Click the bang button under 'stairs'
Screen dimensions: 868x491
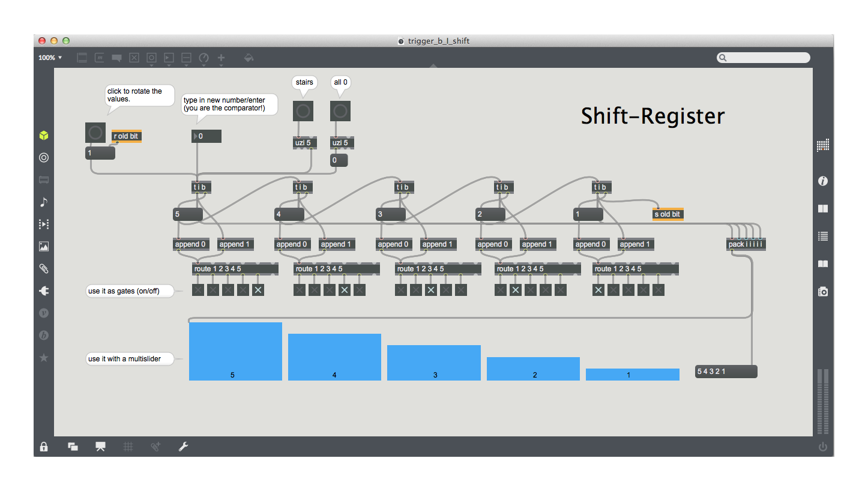tap(303, 111)
